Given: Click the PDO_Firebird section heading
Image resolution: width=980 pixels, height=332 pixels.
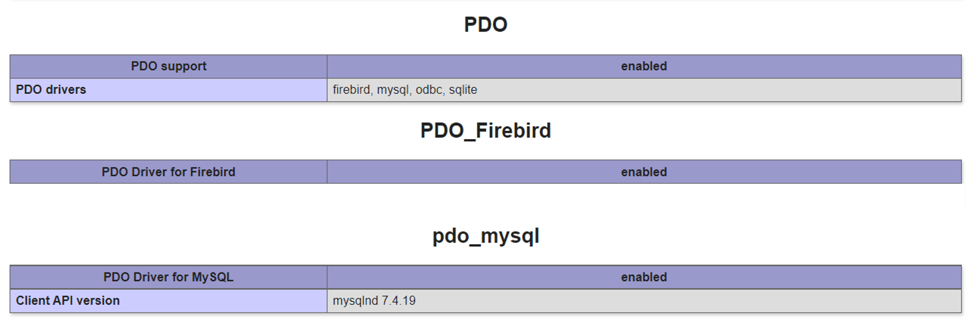Looking at the screenshot, I should 486,131.
